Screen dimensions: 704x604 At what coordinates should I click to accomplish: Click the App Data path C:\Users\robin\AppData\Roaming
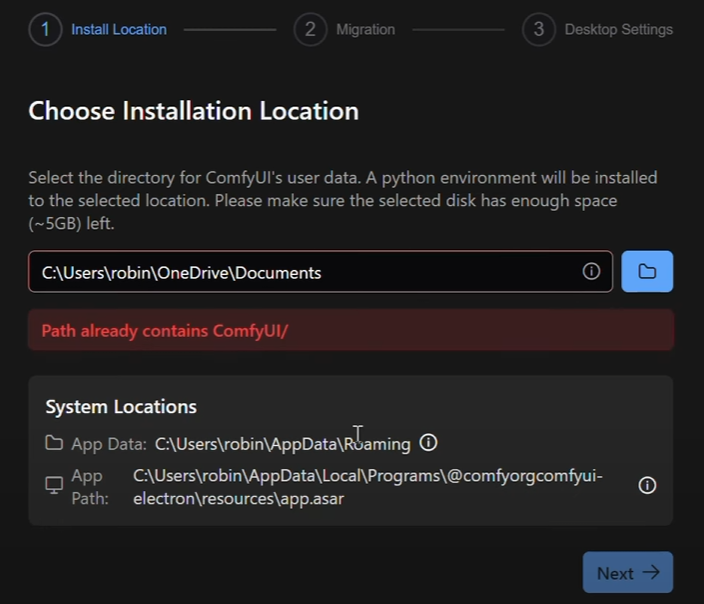point(282,444)
